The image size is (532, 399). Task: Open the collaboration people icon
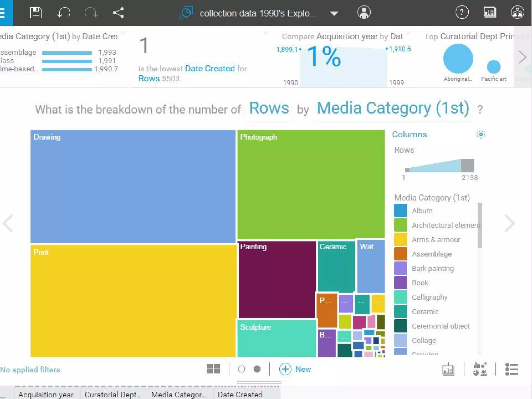[x=517, y=12]
